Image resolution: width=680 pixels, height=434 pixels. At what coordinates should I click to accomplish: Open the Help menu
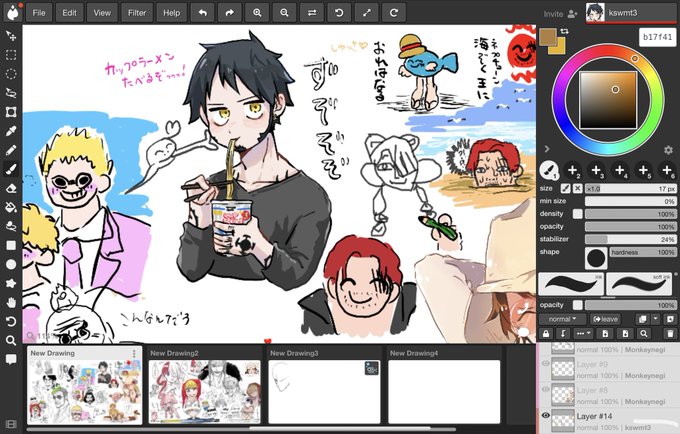point(171,13)
